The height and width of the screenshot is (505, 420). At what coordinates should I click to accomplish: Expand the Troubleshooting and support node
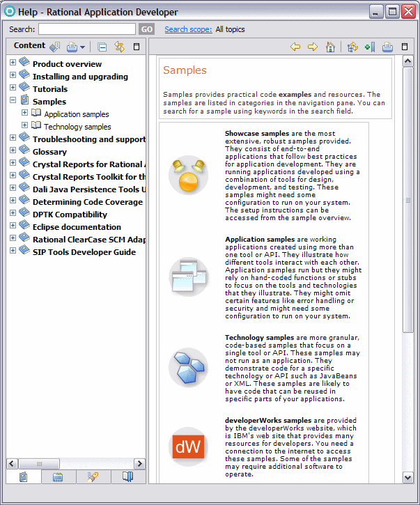tap(13, 137)
